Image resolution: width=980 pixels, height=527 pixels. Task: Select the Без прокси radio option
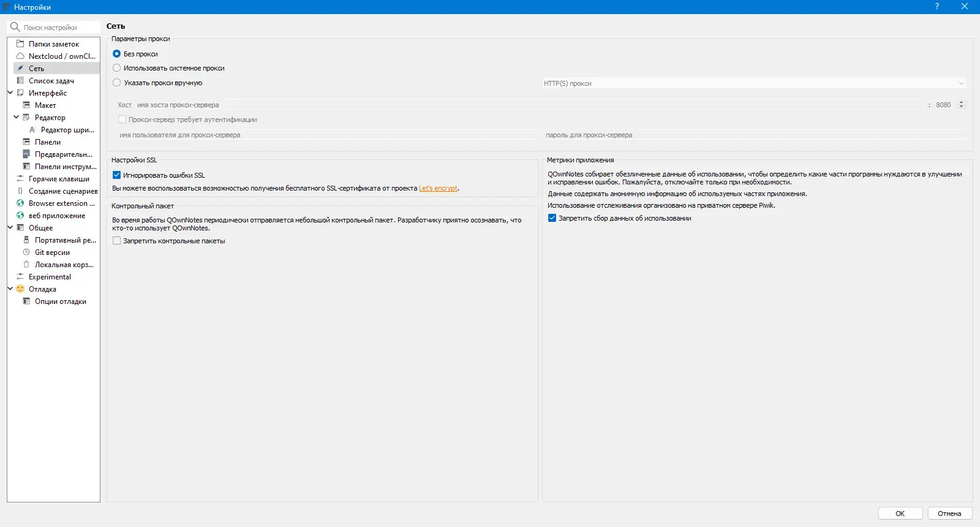[x=116, y=54]
